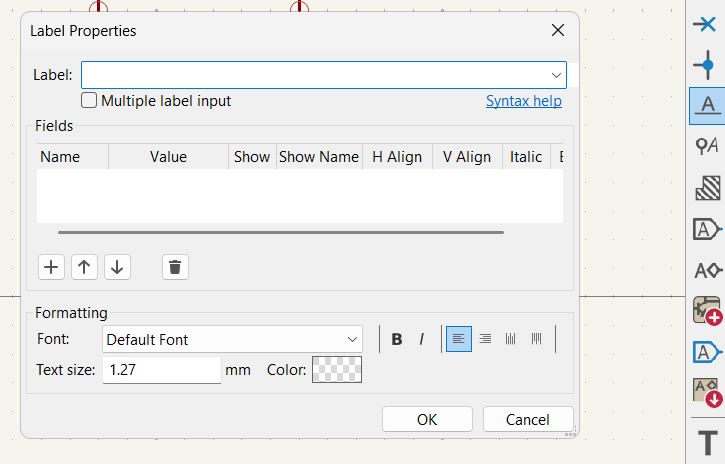Screen dimensions: 725x464
Task: Set the second vertical text orientation button
Action: (536, 339)
